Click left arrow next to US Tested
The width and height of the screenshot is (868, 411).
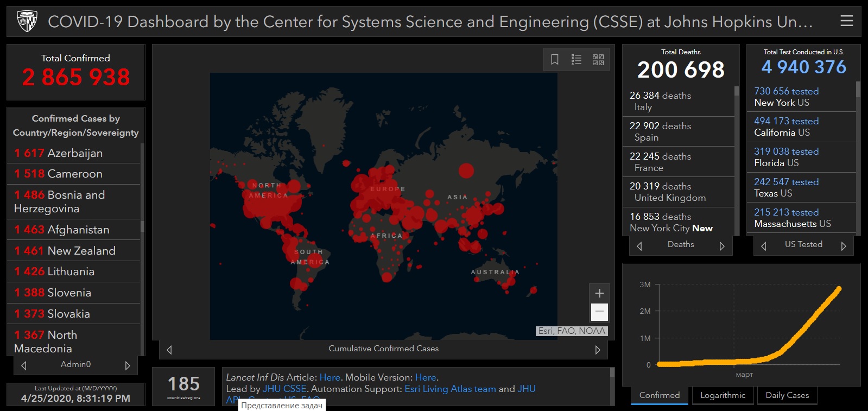[x=764, y=246]
